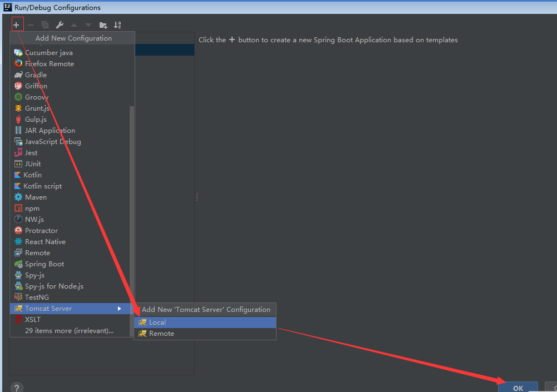Viewport: 557px width, 392px height.
Task: Select Groovy in the configuration list
Action: pyautogui.click(x=70, y=97)
